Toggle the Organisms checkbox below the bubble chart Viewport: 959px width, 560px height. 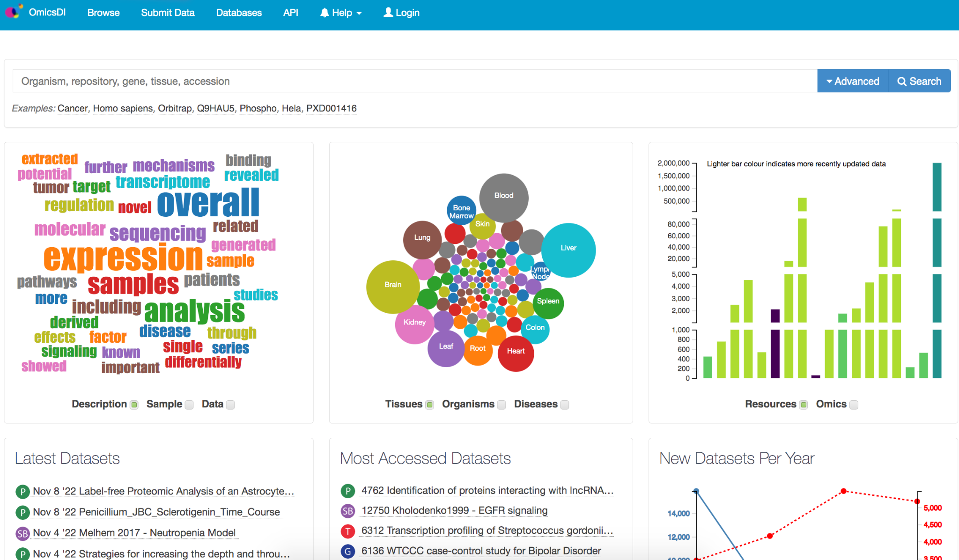(x=502, y=405)
